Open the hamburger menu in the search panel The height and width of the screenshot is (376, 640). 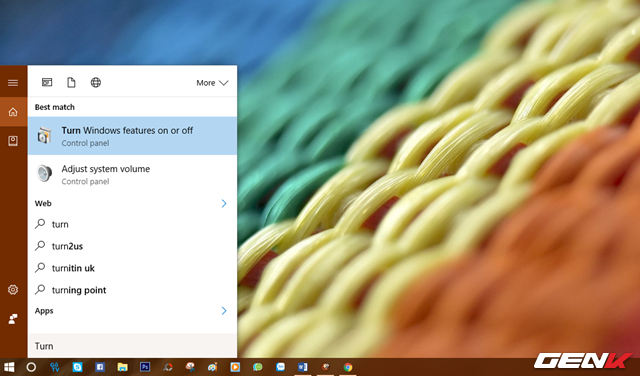pos(13,83)
